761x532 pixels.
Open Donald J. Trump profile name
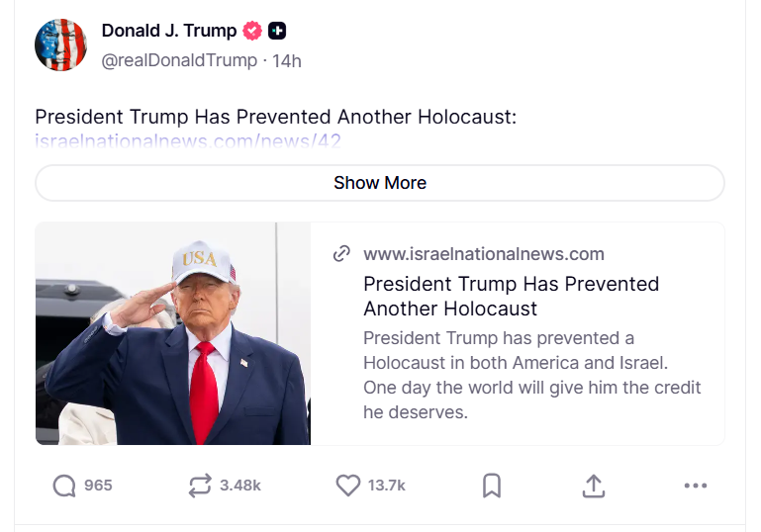coord(169,31)
